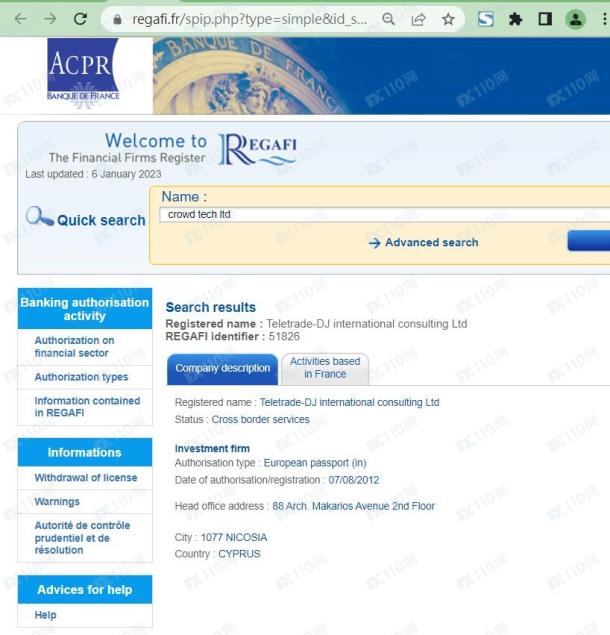Select the Company description tab

[222, 369]
